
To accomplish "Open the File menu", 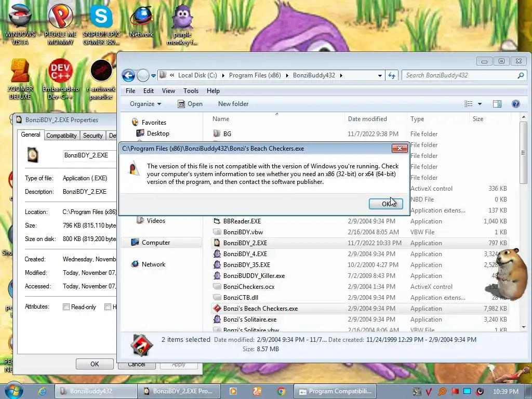I will point(130,91).
